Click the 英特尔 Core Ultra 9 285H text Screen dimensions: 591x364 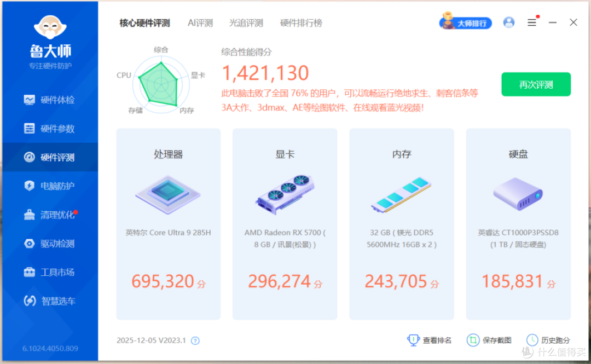tap(168, 233)
